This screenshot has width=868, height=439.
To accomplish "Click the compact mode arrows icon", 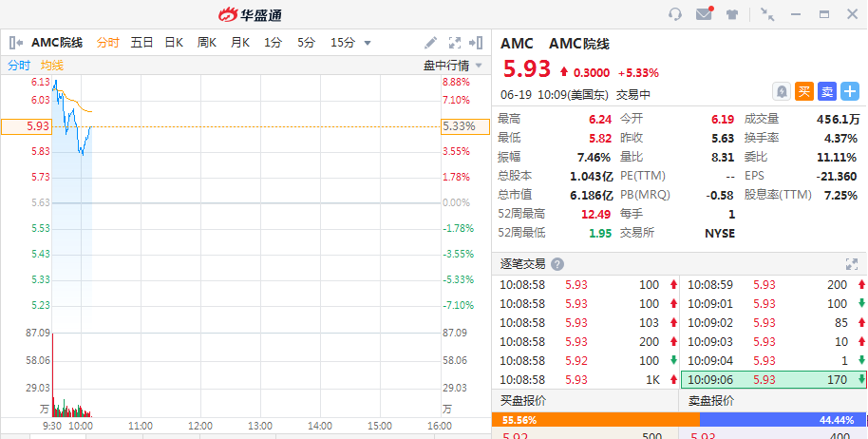I will point(767,14).
